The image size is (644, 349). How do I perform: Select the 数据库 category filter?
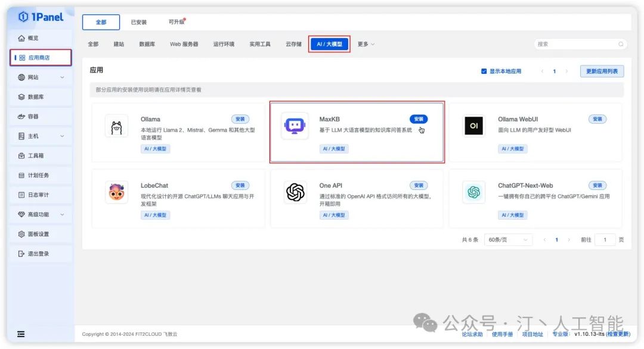147,44
